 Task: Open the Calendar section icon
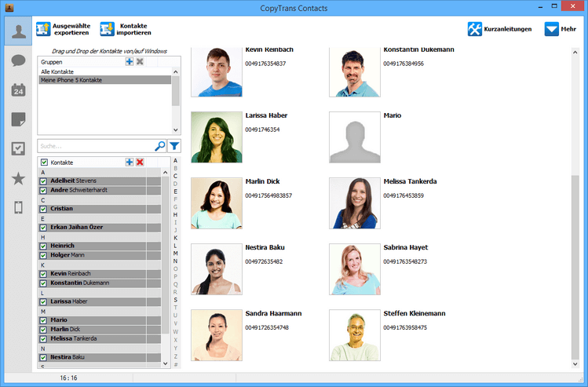coord(18,90)
